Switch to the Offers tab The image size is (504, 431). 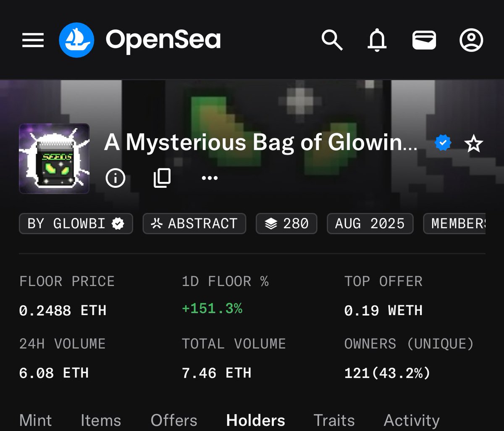tap(174, 420)
